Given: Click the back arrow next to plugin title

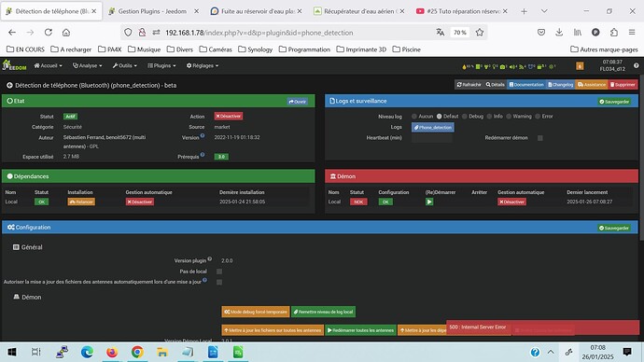Looking at the screenshot, I should pos(9,86).
